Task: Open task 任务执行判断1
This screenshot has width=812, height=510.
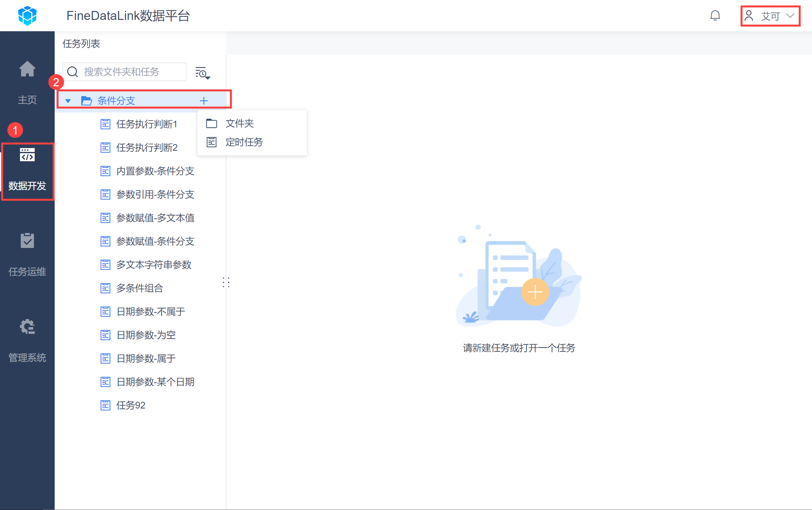Action: click(x=146, y=124)
